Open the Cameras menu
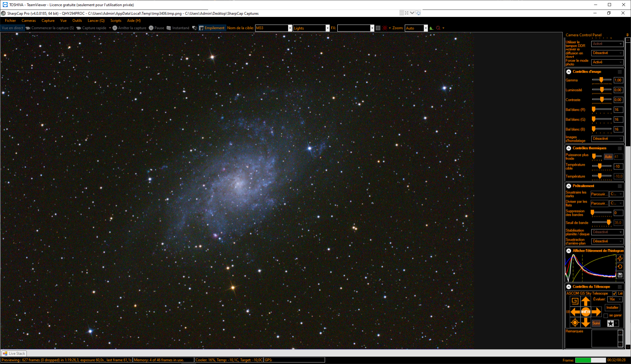This screenshot has height=364, width=631. pos(29,21)
